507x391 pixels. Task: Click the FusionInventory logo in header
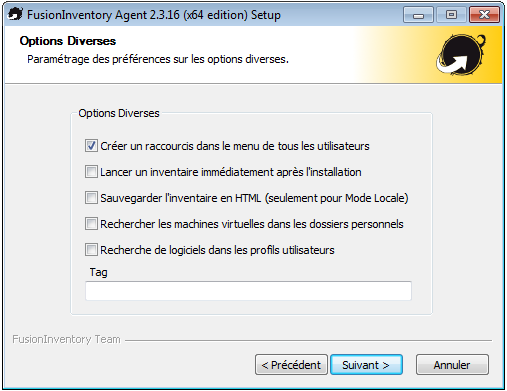(x=461, y=54)
